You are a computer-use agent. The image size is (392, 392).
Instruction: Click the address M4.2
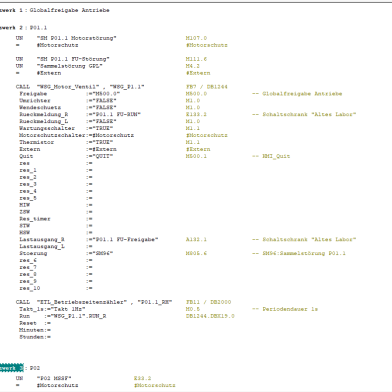pos(193,66)
